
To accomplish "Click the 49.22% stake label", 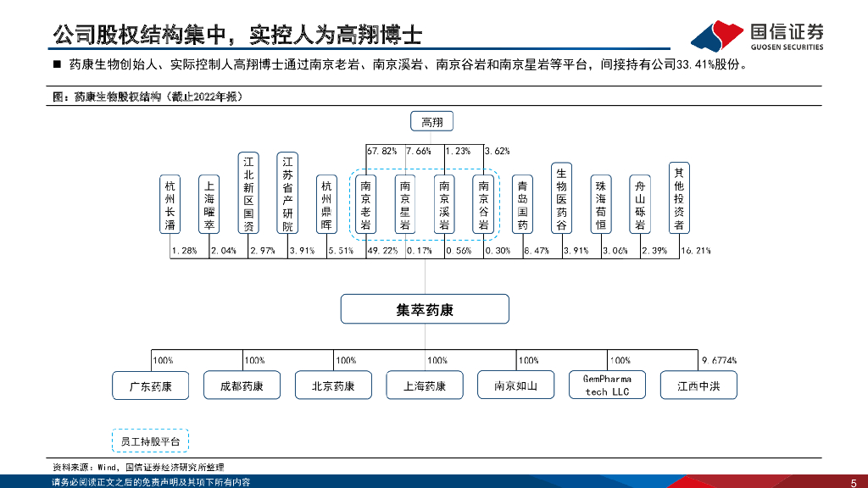I will coord(382,251).
